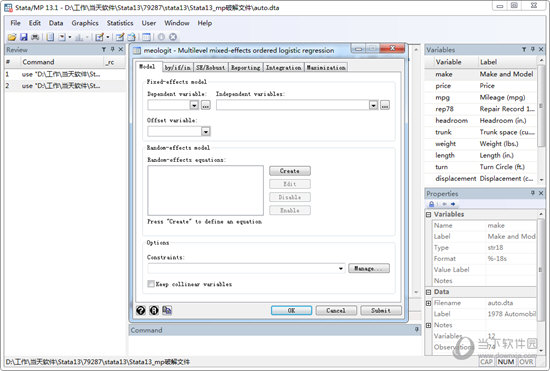This screenshot has width=550, height=371.
Task: Open Dependent variable dropdown
Action: [194, 105]
